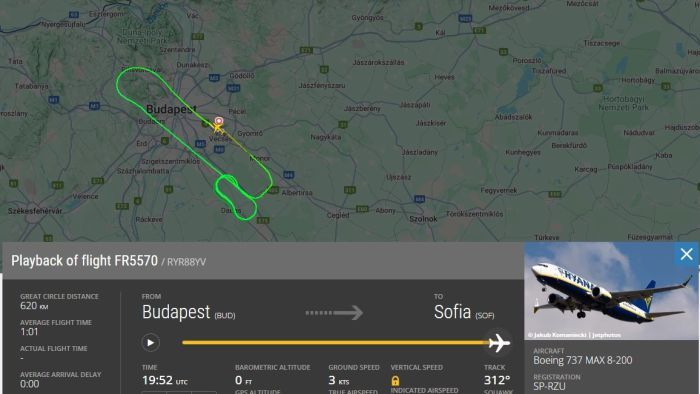The image size is (700, 394).
Task: Select the Sofia (SOF) destination airport
Action: click(x=464, y=312)
